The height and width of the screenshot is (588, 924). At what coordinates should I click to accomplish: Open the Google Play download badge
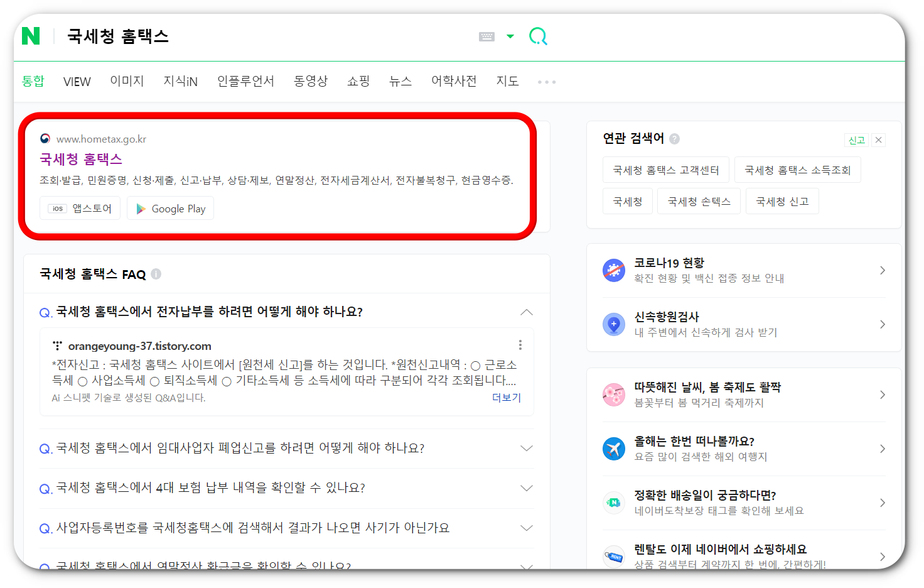click(170, 208)
